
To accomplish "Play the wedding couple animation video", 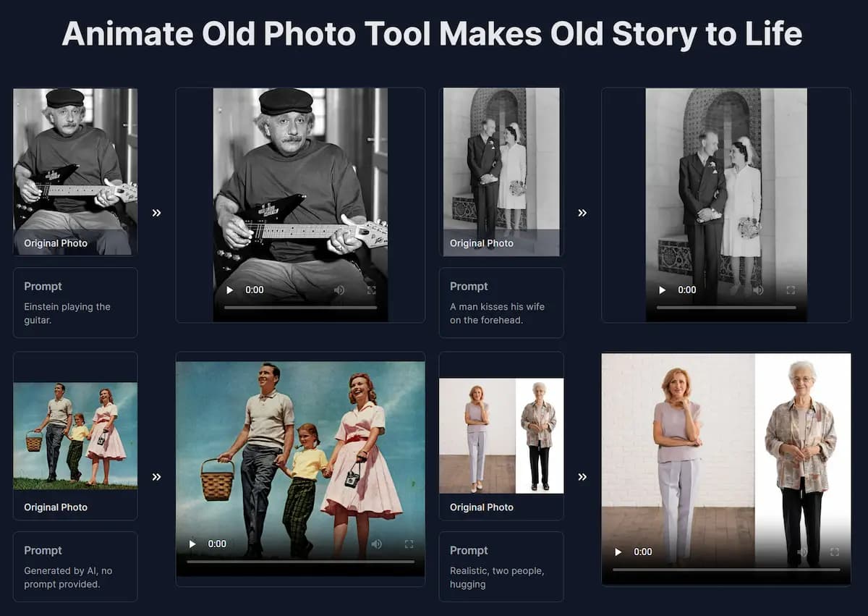I will (x=662, y=289).
